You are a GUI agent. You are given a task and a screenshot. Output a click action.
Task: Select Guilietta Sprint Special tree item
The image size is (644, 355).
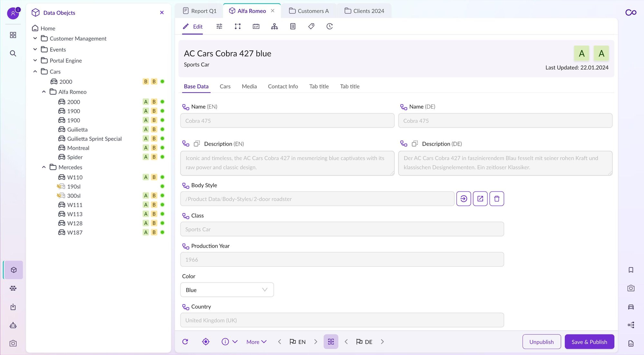click(x=90, y=139)
